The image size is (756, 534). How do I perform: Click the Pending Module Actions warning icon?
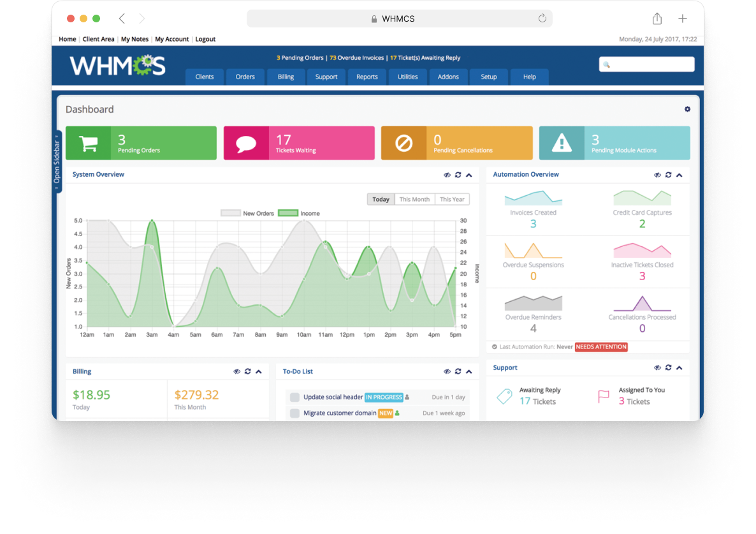562,143
